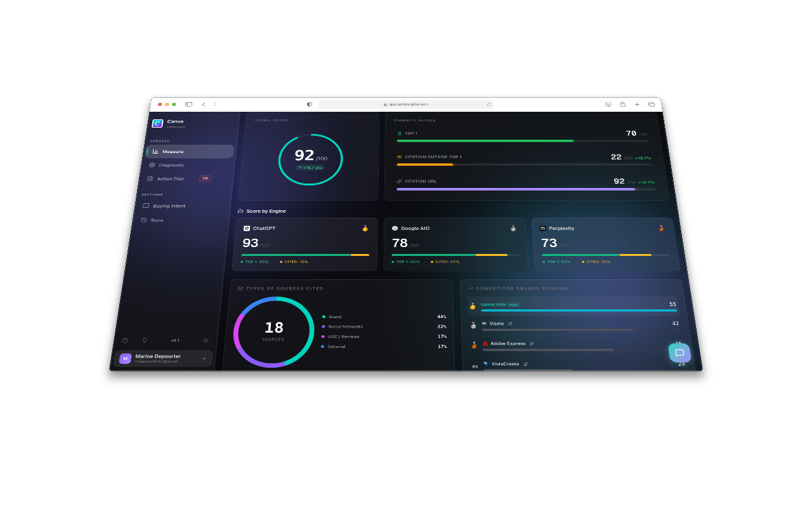Click the Perplexity engine logo icon

(542, 228)
